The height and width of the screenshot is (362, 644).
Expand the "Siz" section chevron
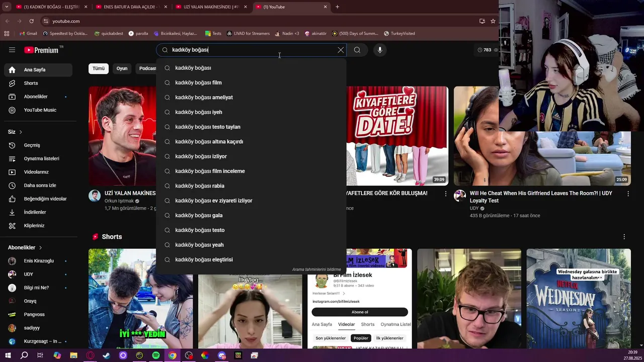(x=21, y=132)
